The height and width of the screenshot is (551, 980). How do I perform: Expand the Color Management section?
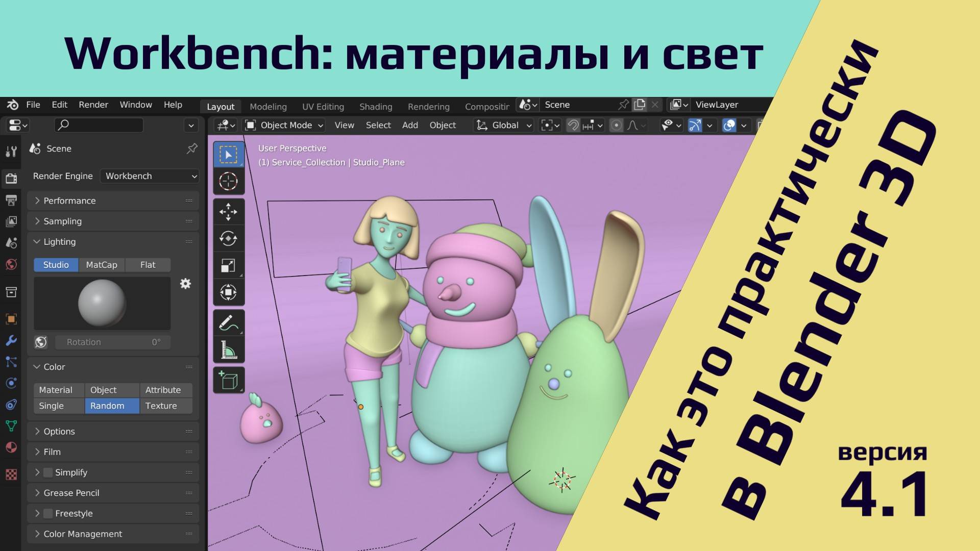(82, 534)
